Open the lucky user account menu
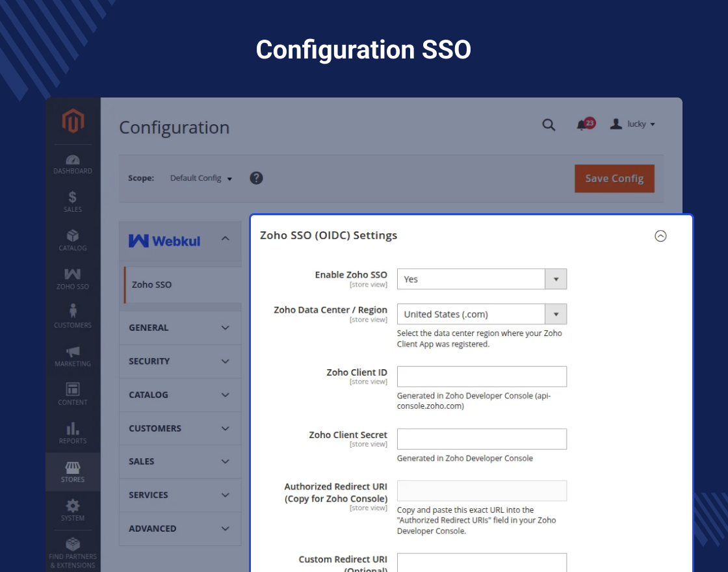The width and height of the screenshot is (728, 572). pyautogui.click(x=632, y=124)
